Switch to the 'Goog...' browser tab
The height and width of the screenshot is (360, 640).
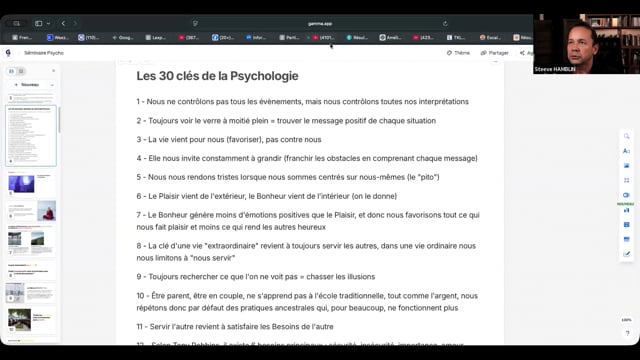pos(123,38)
